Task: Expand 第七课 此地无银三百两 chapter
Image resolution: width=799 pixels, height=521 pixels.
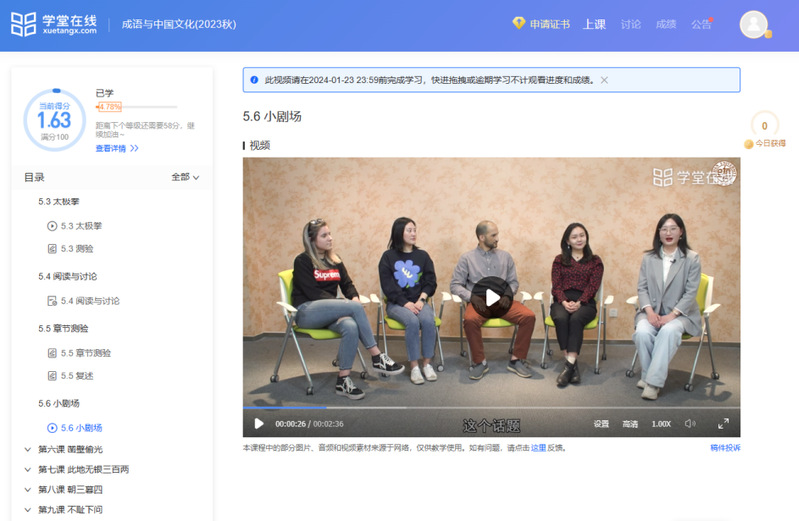Action: [x=29, y=469]
